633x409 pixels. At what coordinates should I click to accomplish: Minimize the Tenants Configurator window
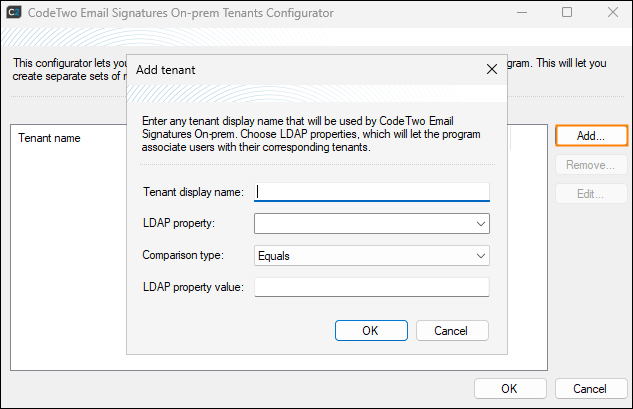pyautogui.click(x=521, y=13)
